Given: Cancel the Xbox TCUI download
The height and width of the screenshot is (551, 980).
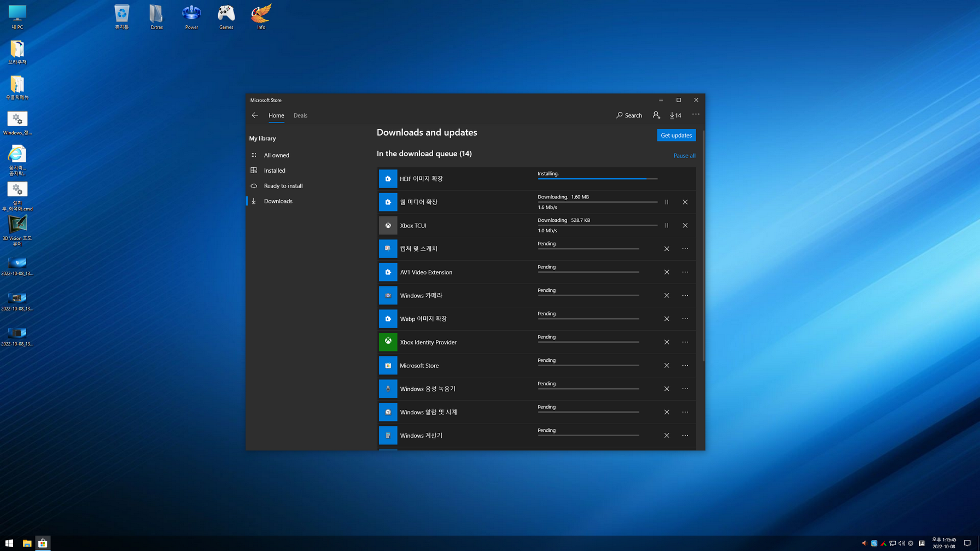Looking at the screenshot, I should pyautogui.click(x=685, y=225).
